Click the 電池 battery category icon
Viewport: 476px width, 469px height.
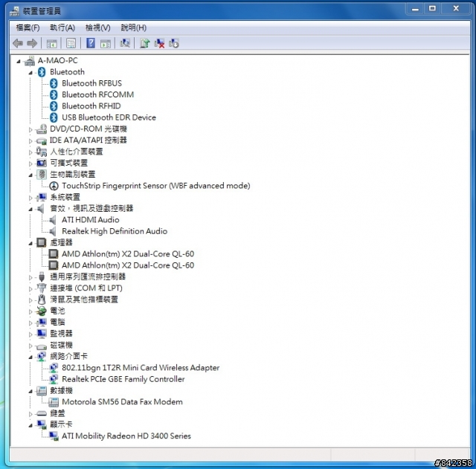pos(42,311)
